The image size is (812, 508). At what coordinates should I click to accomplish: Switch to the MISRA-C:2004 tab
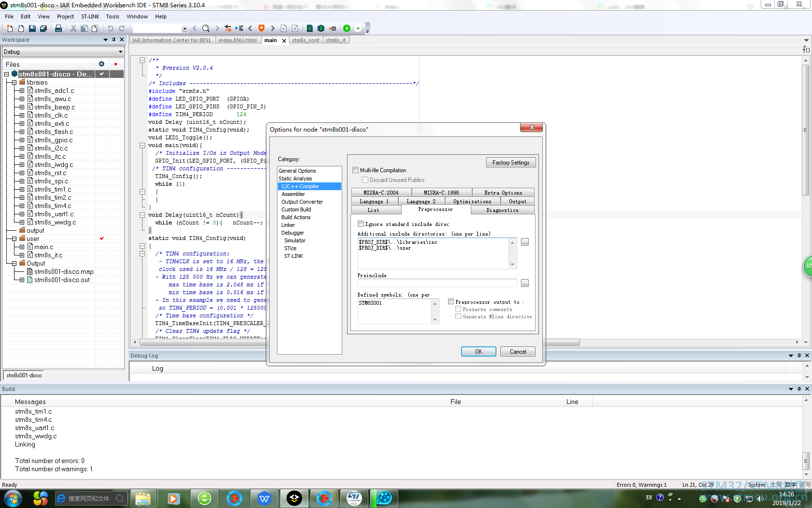(x=381, y=193)
